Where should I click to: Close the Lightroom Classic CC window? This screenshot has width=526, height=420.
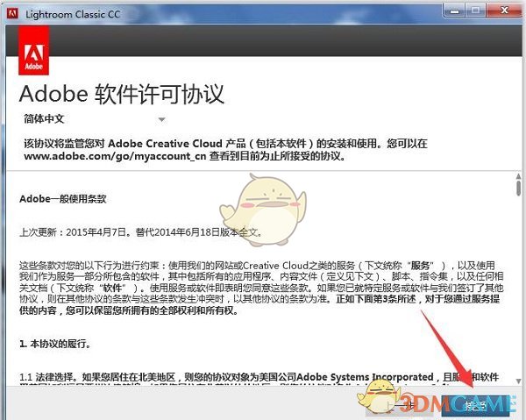click(x=505, y=11)
